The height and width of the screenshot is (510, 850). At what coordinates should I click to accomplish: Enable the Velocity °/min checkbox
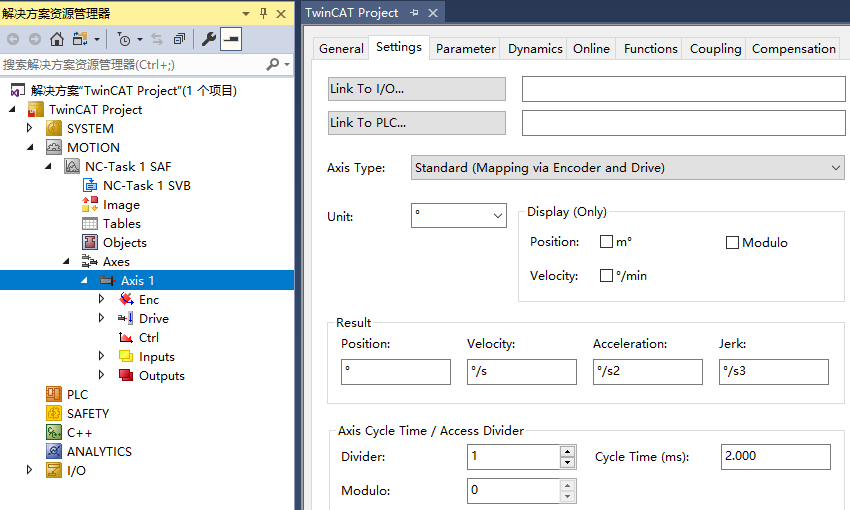click(606, 276)
